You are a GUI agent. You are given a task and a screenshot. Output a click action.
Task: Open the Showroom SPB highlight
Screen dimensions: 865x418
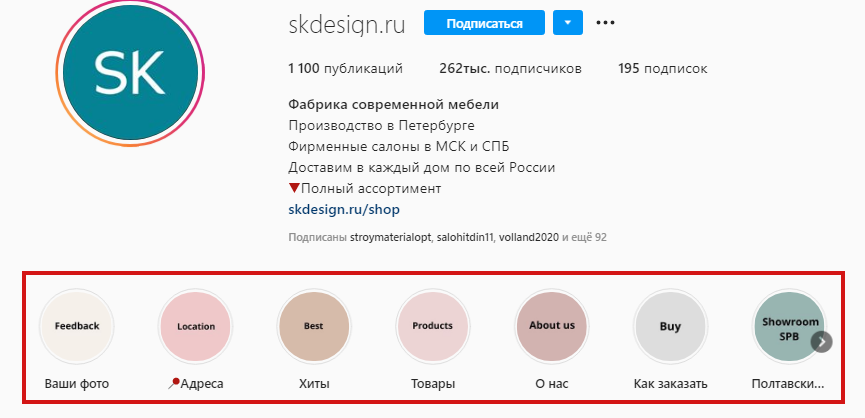[789, 325]
